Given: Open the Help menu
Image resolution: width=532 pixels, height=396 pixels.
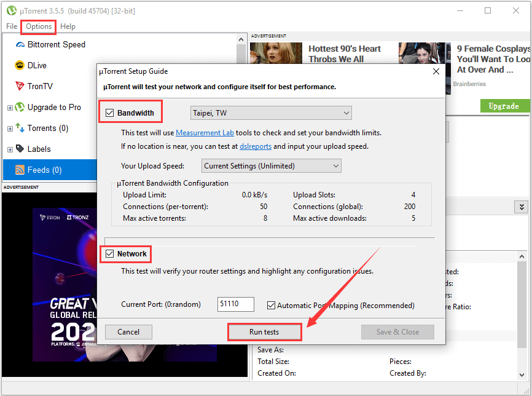Looking at the screenshot, I should click(x=68, y=26).
